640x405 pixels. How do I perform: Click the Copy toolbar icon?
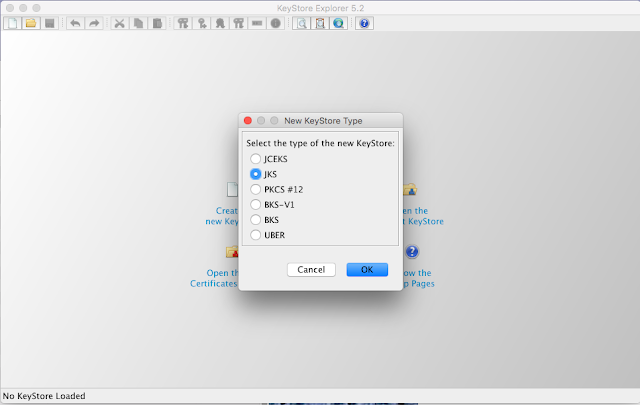(138, 23)
